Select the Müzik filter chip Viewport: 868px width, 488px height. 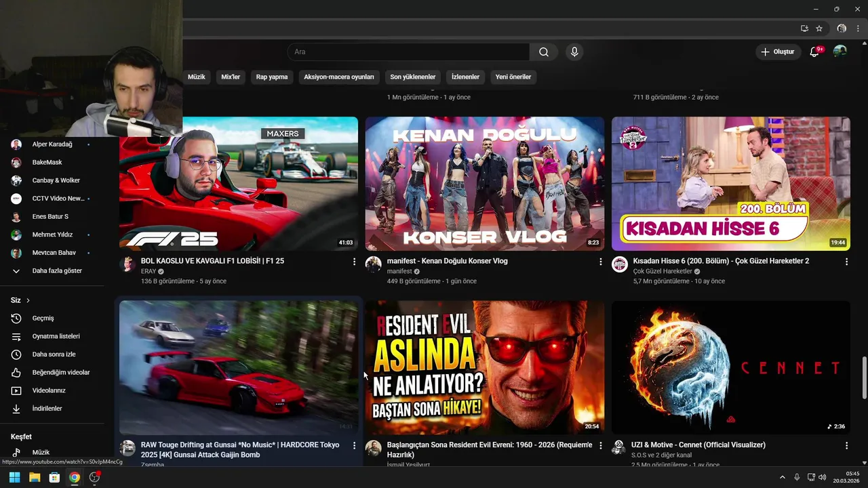point(197,77)
